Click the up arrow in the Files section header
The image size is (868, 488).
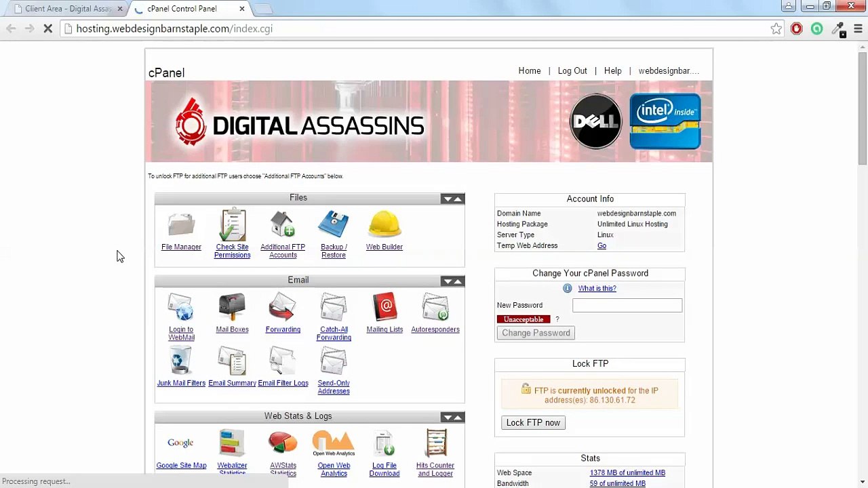458,199
